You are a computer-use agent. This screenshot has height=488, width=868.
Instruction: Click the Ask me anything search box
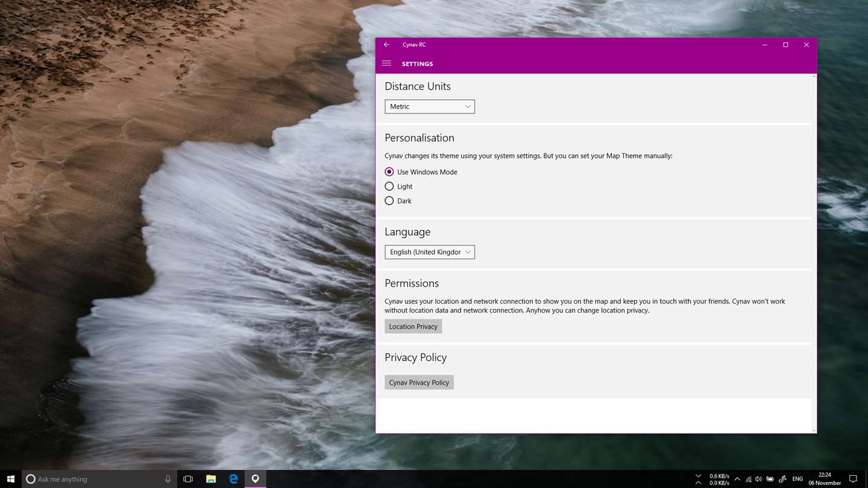pos(99,479)
